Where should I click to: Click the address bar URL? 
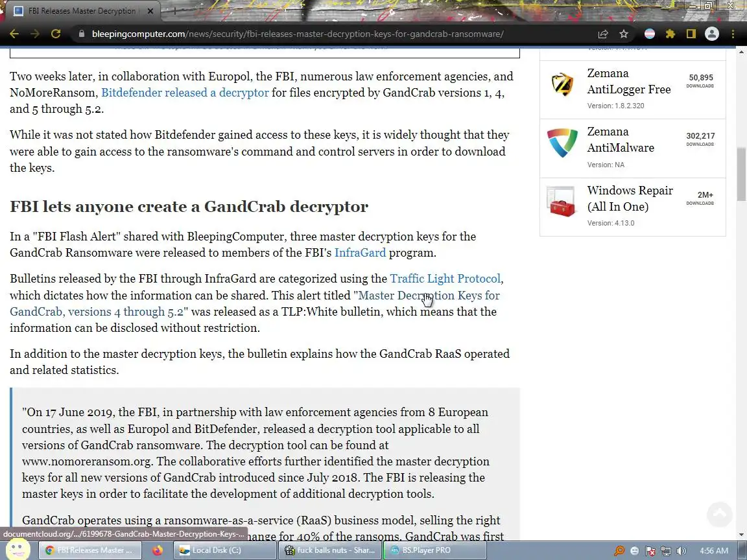pyautogui.click(x=297, y=34)
